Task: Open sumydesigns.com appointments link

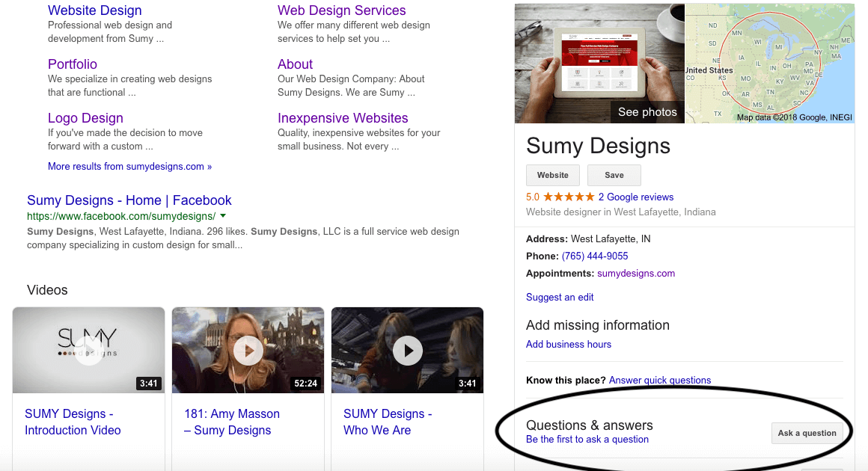Action: (x=635, y=273)
